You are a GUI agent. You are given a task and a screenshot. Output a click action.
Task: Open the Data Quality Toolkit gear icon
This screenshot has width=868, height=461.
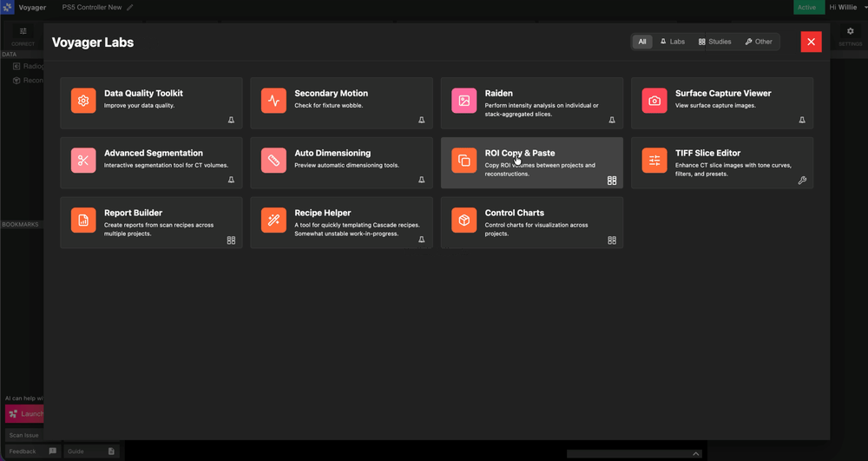pos(83,101)
